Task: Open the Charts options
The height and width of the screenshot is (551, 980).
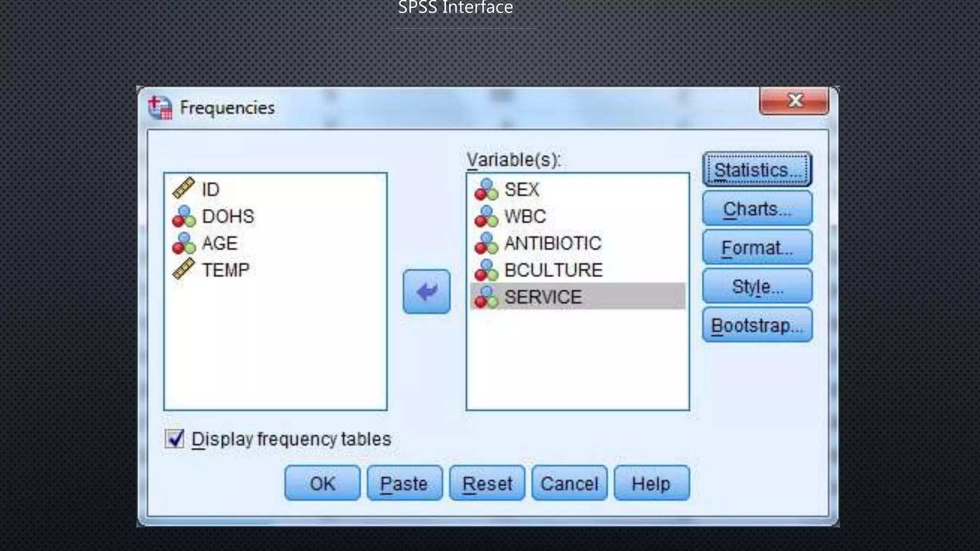Action: (757, 209)
